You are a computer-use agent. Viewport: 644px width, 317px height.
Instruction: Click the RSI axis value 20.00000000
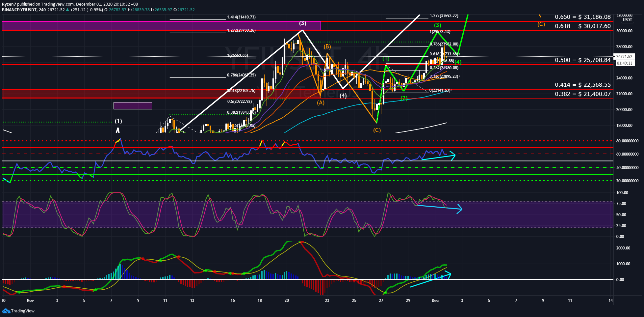[627, 181]
